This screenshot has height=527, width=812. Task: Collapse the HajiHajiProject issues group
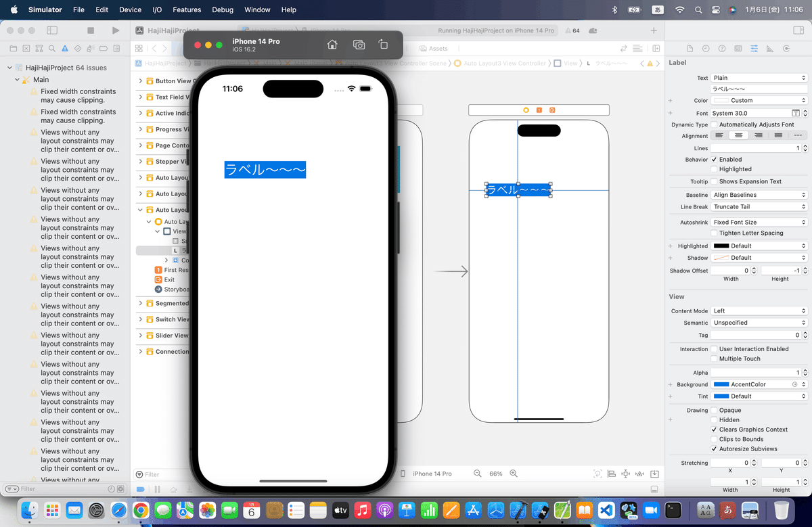point(9,68)
